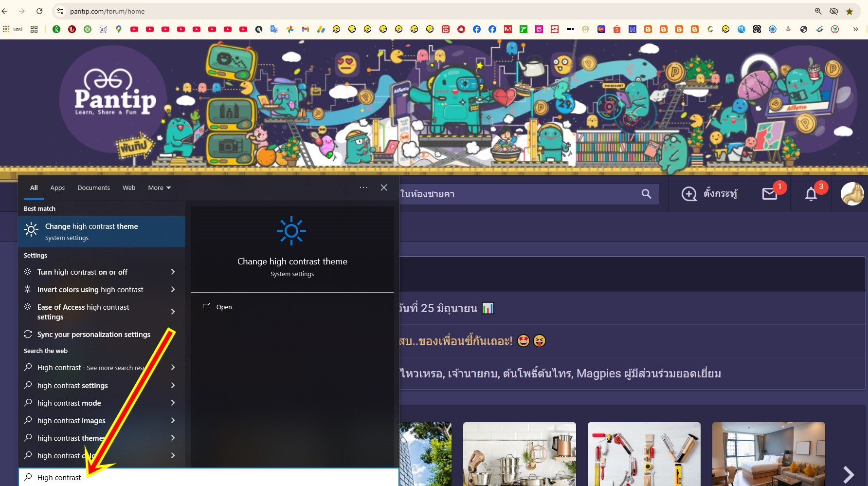
Task: Expand Ease of Access high contrast settings chevron
Action: pyautogui.click(x=173, y=312)
